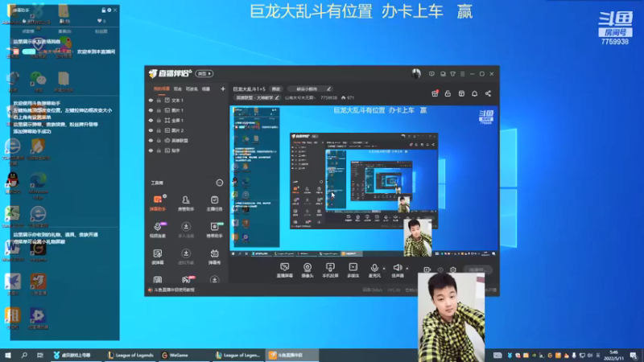Switch to the fourth scene tab
This screenshot has width=644, height=362.
point(206,89)
